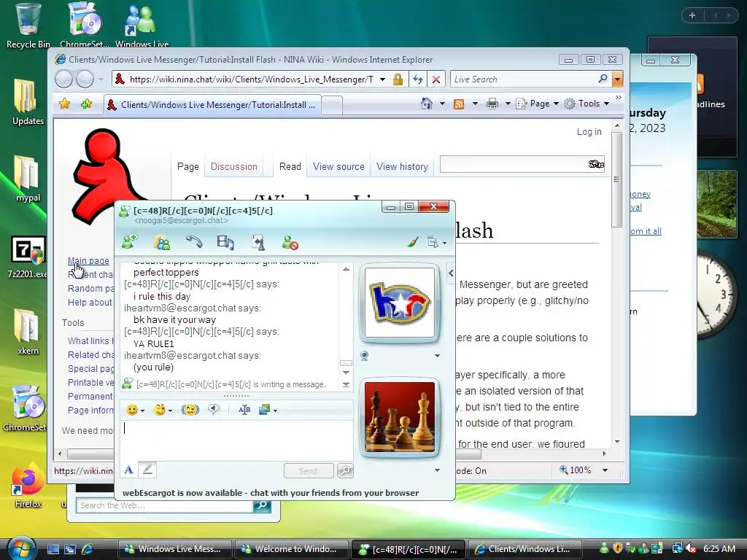Open the share files folder icon in Messenger
747x560 pixels.
tap(161, 242)
